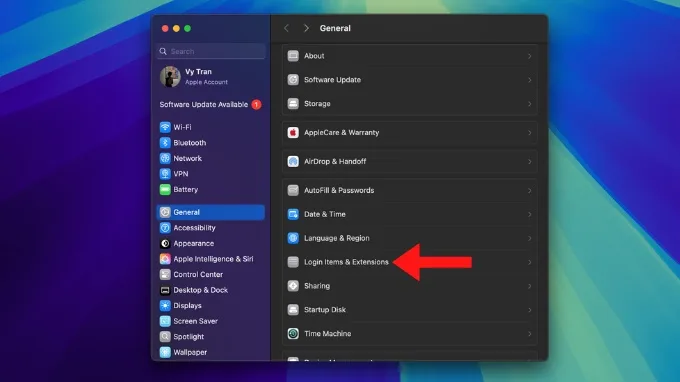The height and width of the screenshot is (382, 680).
Task: Click the Spotlight magnifier icon
Action: point(165,337)
